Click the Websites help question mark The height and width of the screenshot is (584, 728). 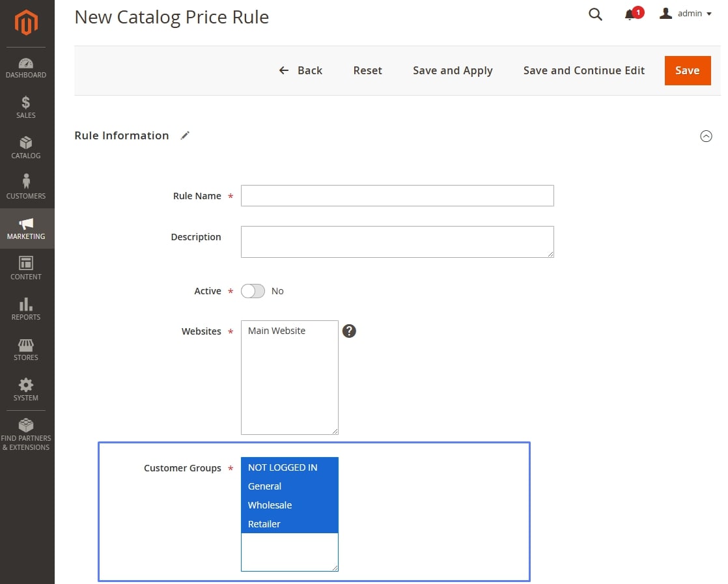tap(349, 331)
